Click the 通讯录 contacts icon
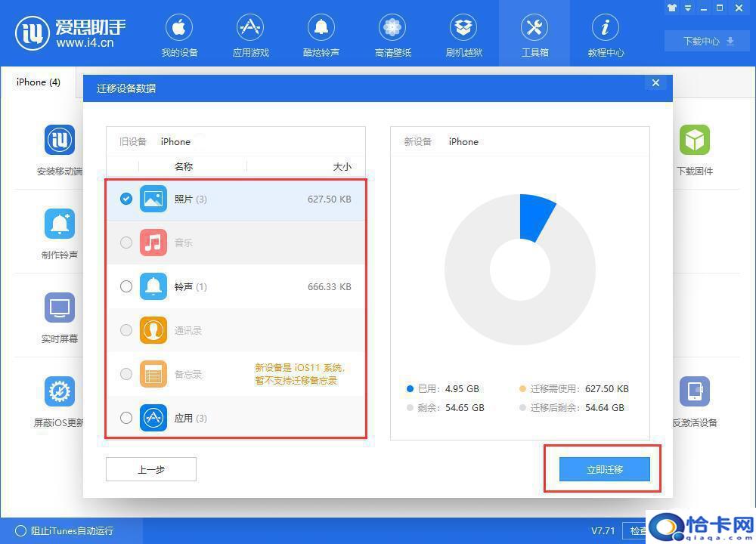 tap(153, 330)
